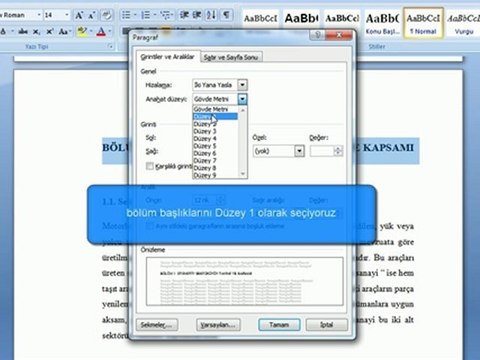Expand the bullets style arrow
480x360 pixels.
coord(135,15)
